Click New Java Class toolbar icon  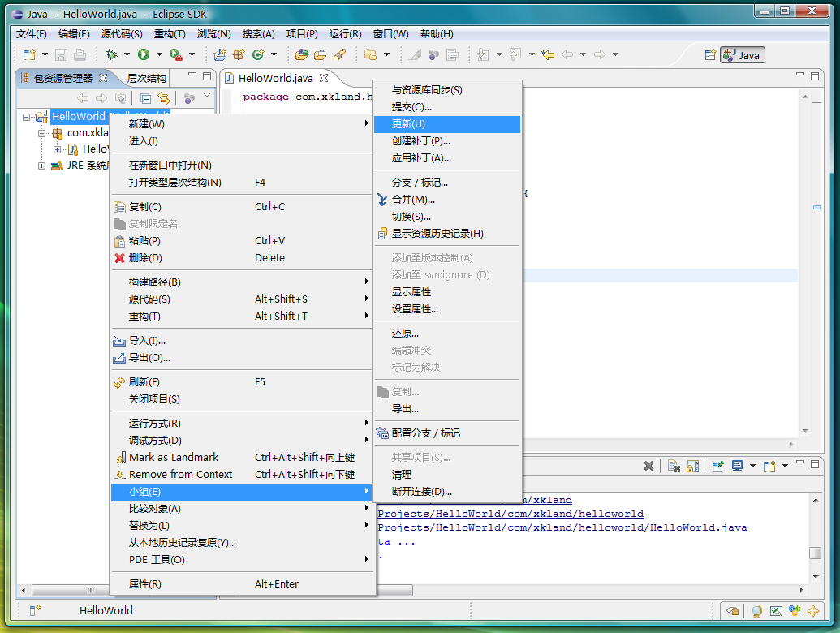(x=258, y=54)
